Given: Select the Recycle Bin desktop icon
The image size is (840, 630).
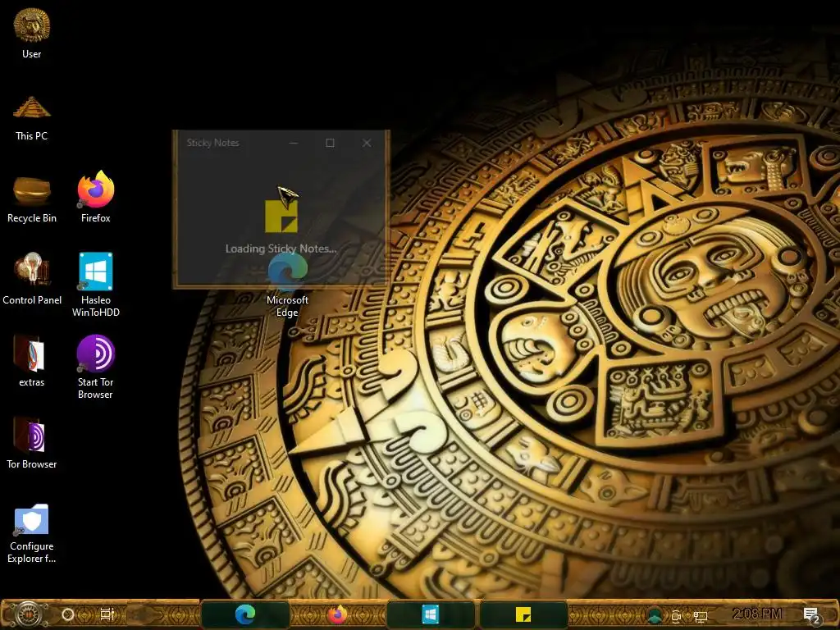Looking at the screenshot, I should 32,199.
